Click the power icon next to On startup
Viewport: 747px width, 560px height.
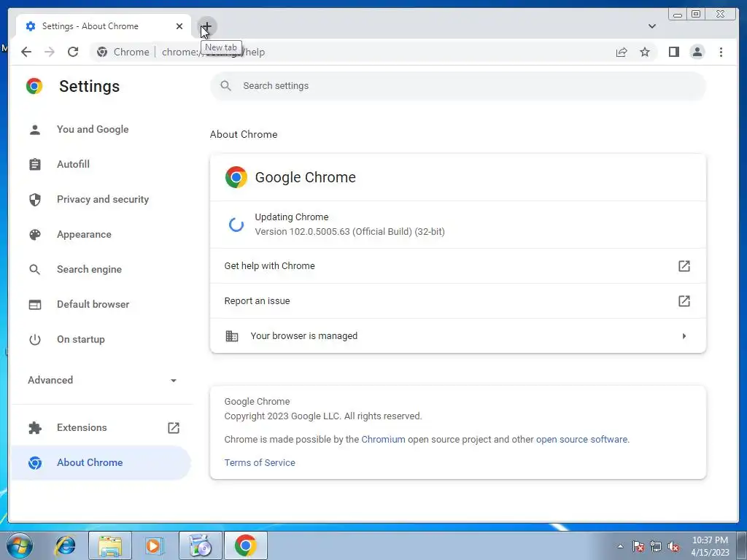click(35, 340)
